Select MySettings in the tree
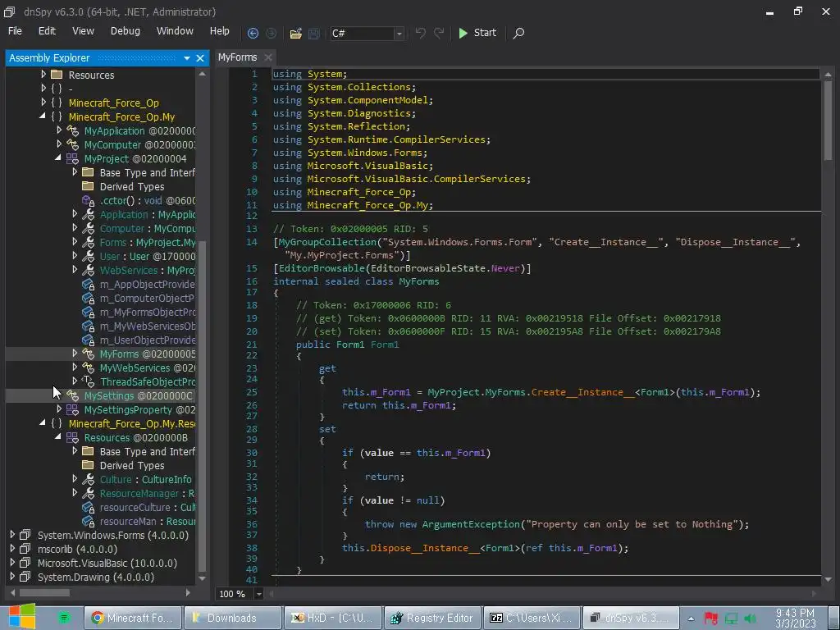The width and height of the screenshot is (840, 630). (108, 396)
